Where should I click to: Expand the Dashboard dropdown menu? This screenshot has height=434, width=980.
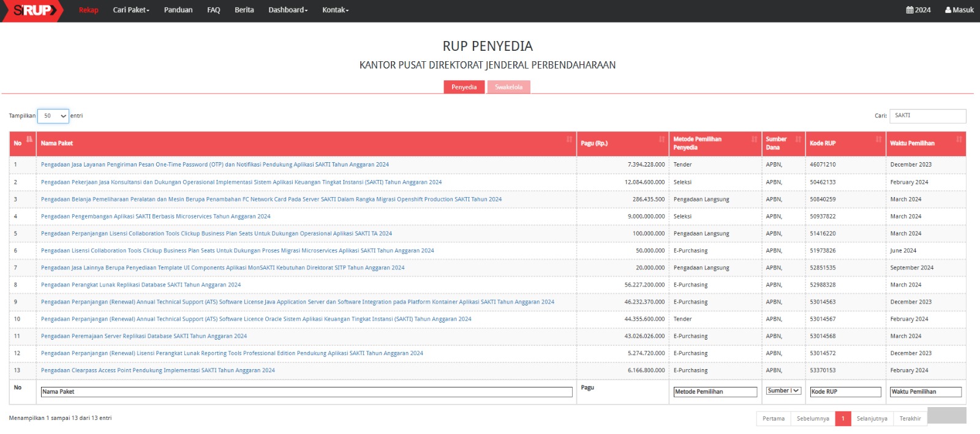point(288,10)
